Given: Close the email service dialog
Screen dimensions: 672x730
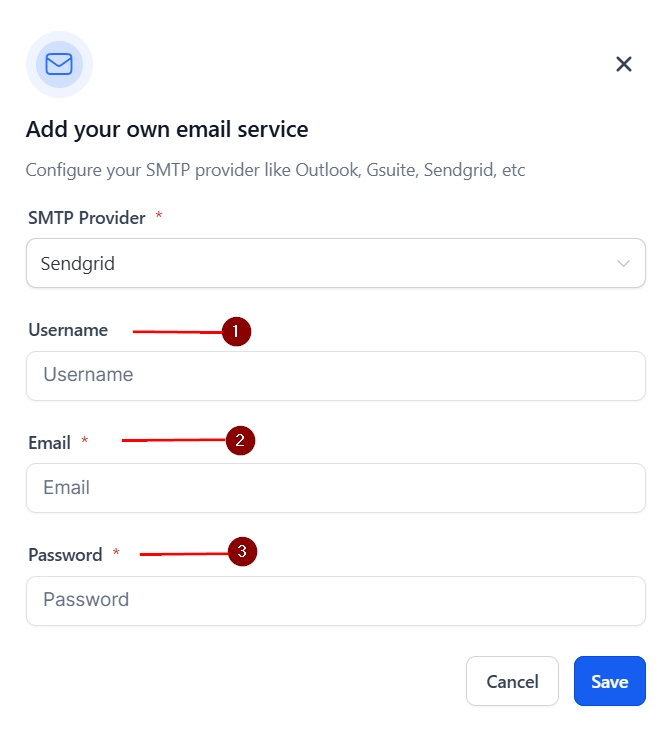Looking at the screenshot, I should 624,64.
